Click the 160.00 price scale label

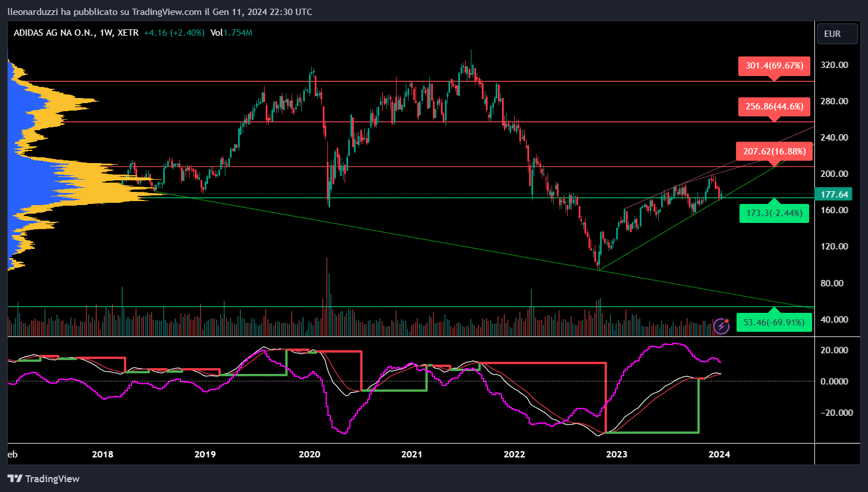click(x=835, y=210)
